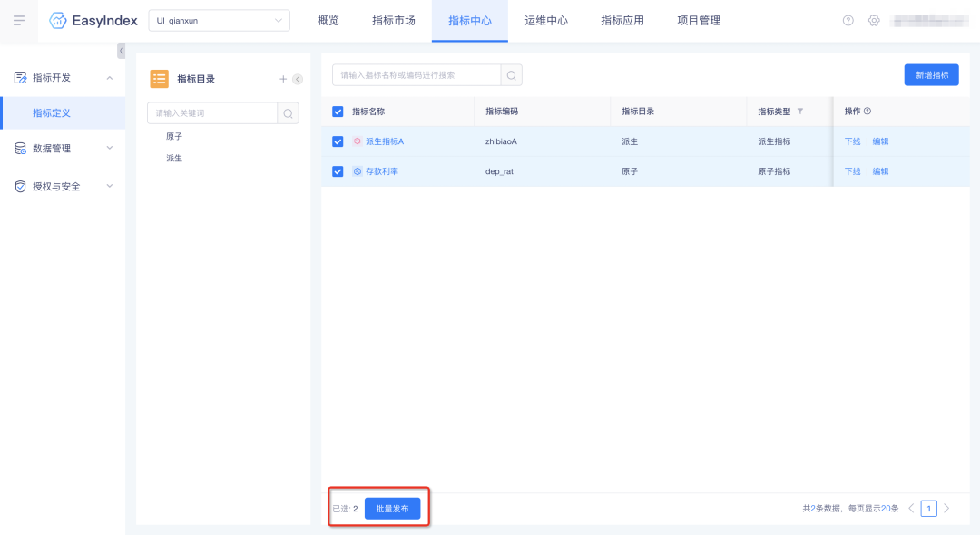Click the 存款利率 type icon
980x535 pixels.
click(358, 171)
